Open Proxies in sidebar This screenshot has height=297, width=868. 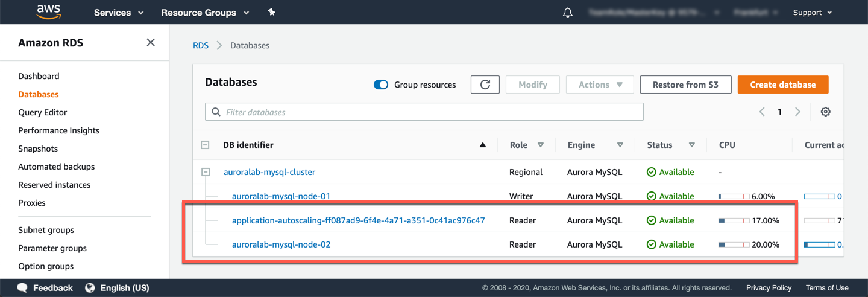click(x=32, y=203)
